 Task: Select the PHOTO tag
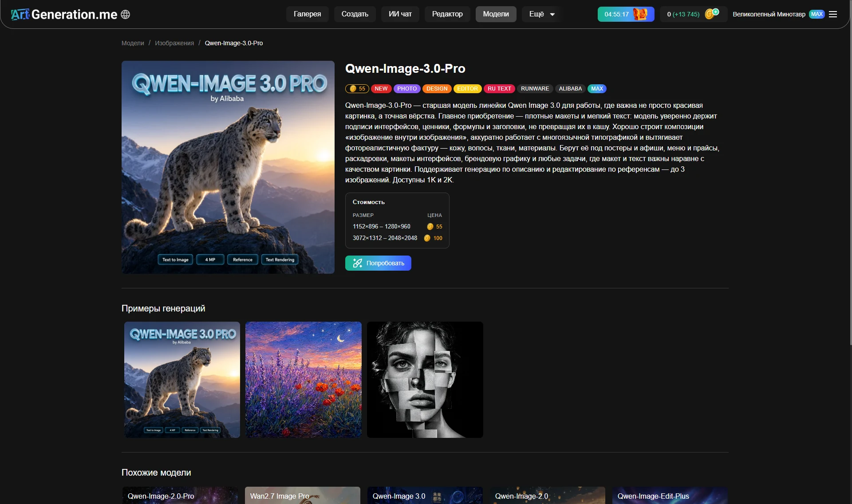tap(407, 89)
